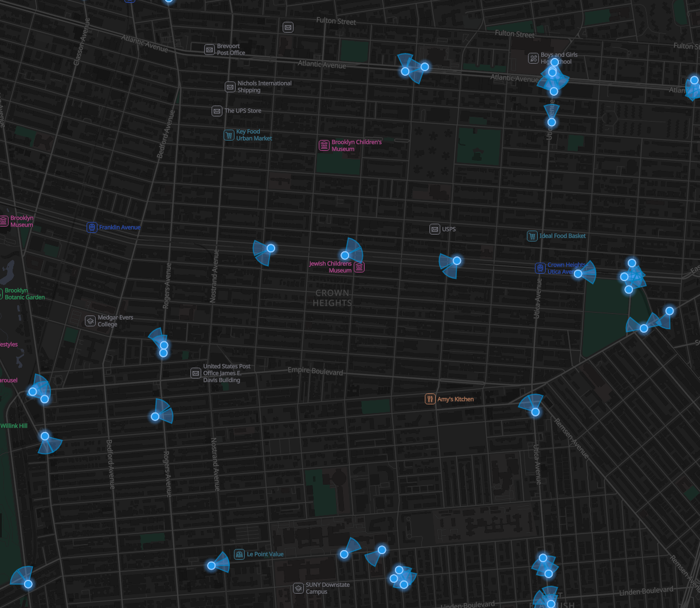
Task: Click the USPS mail icon
Action: pyautogui.click(x=435, y=229)
